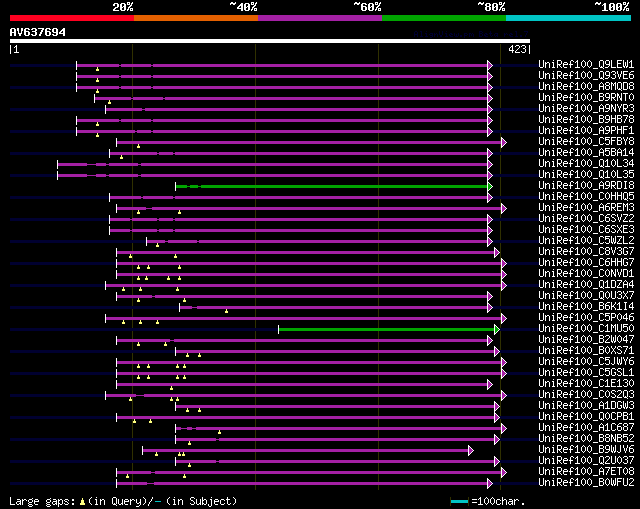Viewport: 640px width, 509px height.
Task: Select the UniRef100_Q2U037 label
Action: point(586,461)
